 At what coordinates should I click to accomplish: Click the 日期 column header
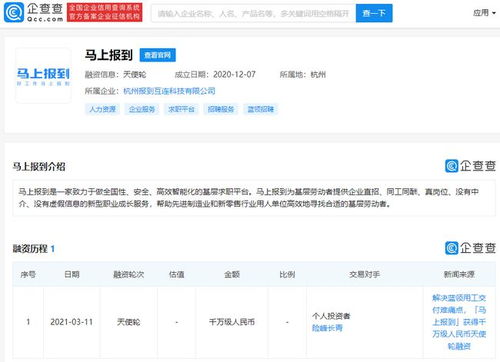[x=72, y=274]
